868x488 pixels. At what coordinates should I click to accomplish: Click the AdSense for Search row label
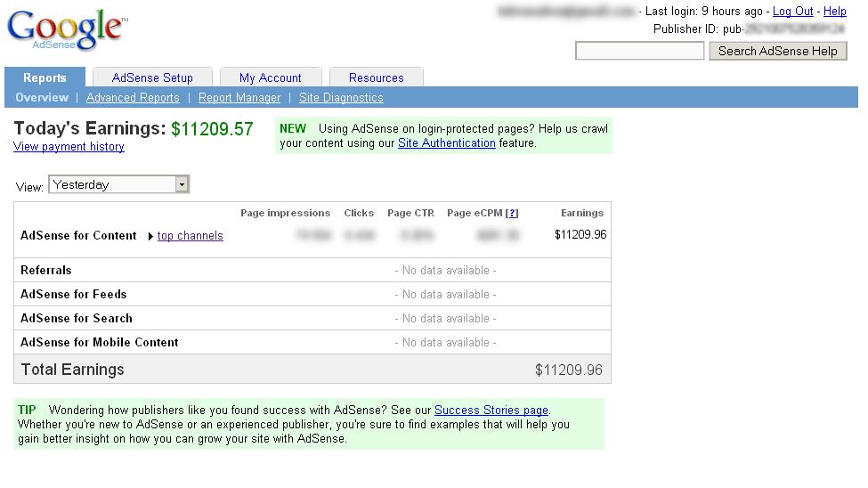point(77,319)
